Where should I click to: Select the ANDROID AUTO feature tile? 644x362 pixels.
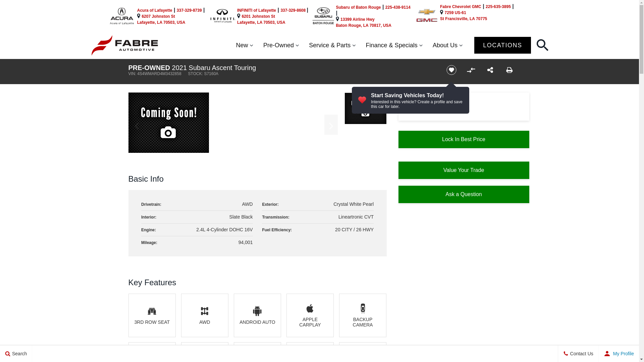point(257,315)
